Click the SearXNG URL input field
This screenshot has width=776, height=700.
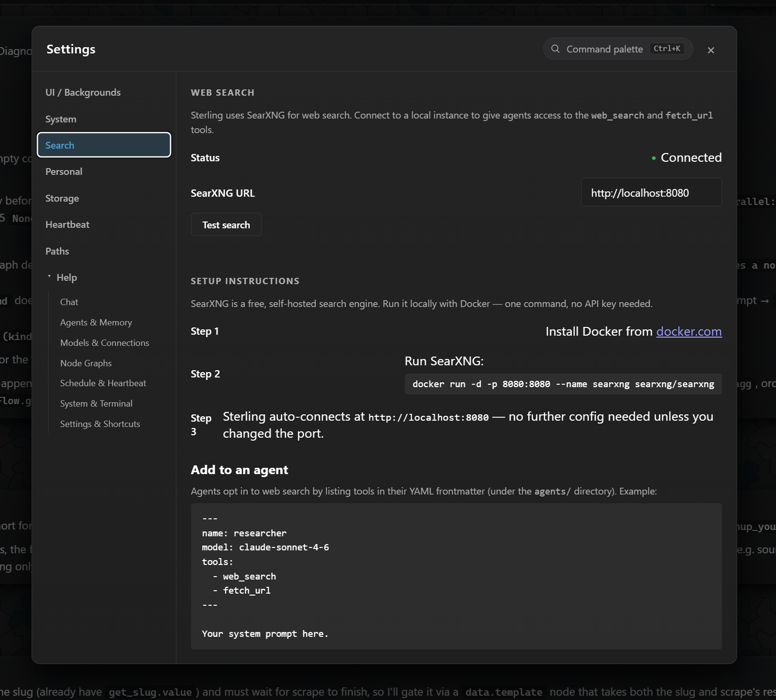click(651, 192)
